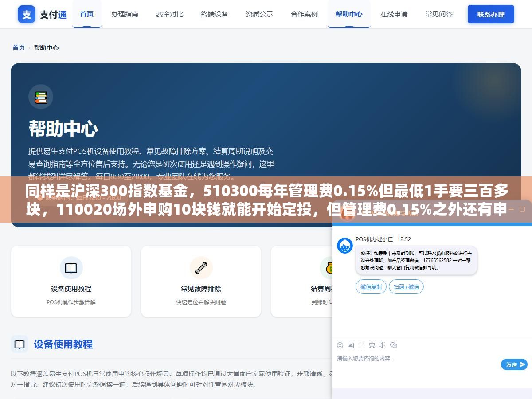The width and height of the screenshot is (532, 399).
Task: Click the POS机办理小佳 agent name
Action: coord(374,239)
